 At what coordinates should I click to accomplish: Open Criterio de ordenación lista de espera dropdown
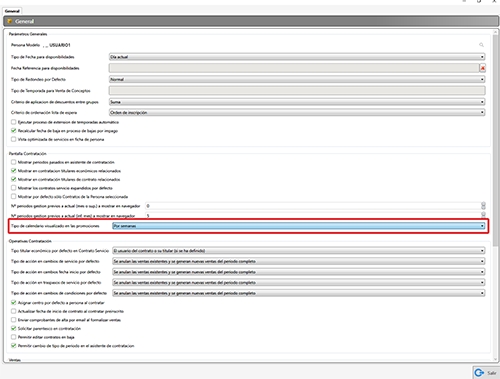[297, 113]
